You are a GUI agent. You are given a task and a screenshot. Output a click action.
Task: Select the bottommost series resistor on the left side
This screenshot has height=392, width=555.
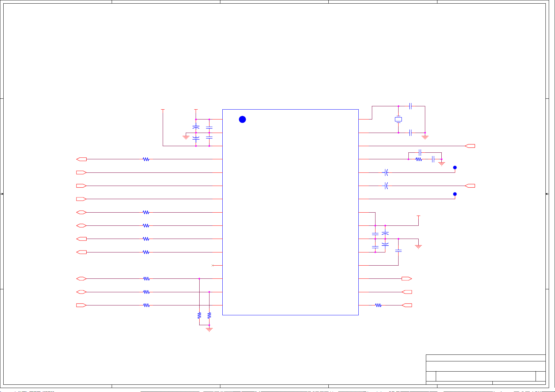tap(147, 305)
